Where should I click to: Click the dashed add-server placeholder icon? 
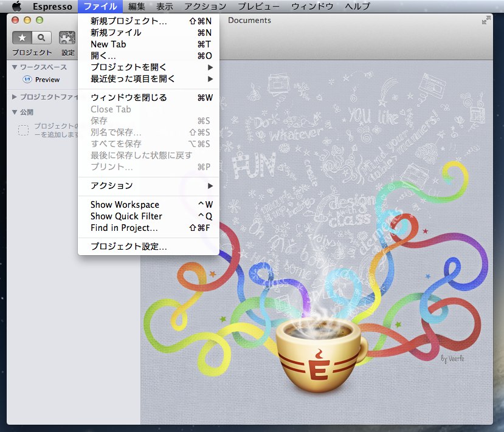[23, 130]
